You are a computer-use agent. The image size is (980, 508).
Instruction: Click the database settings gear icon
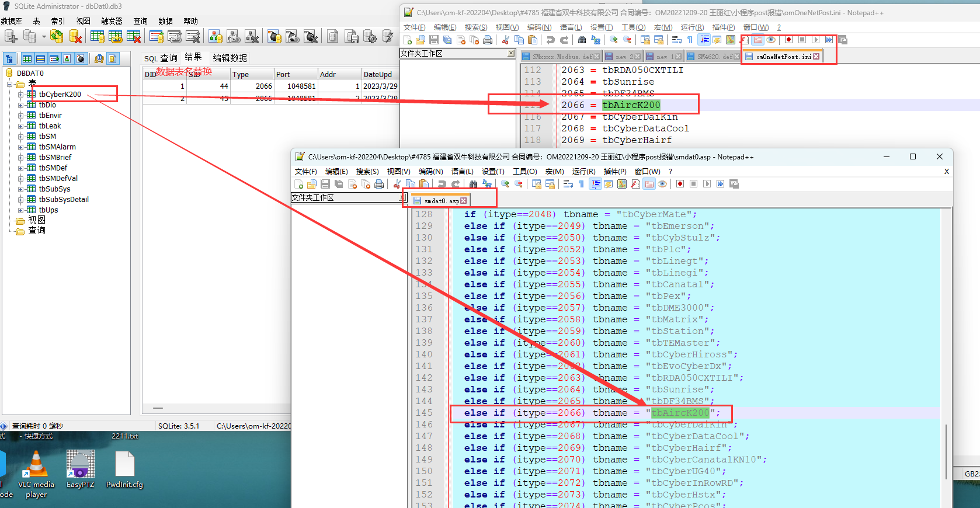pos(370,37)
